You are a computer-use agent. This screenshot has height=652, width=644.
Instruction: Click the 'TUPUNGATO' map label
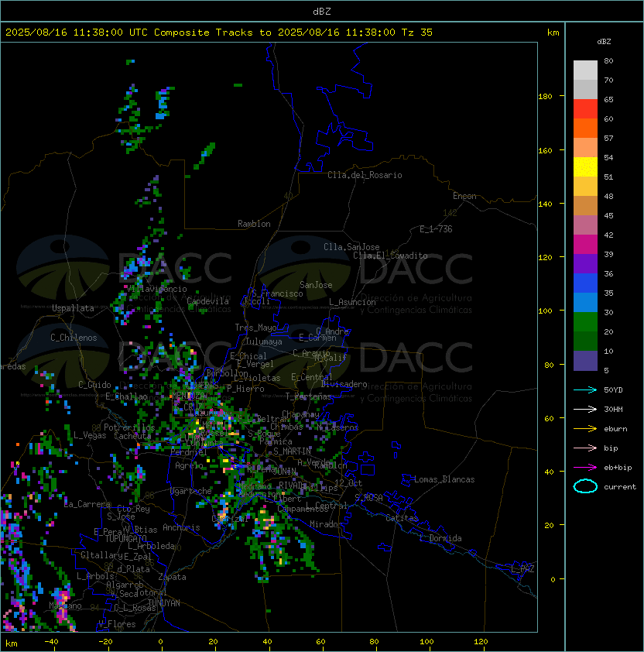tap(125, 538)
